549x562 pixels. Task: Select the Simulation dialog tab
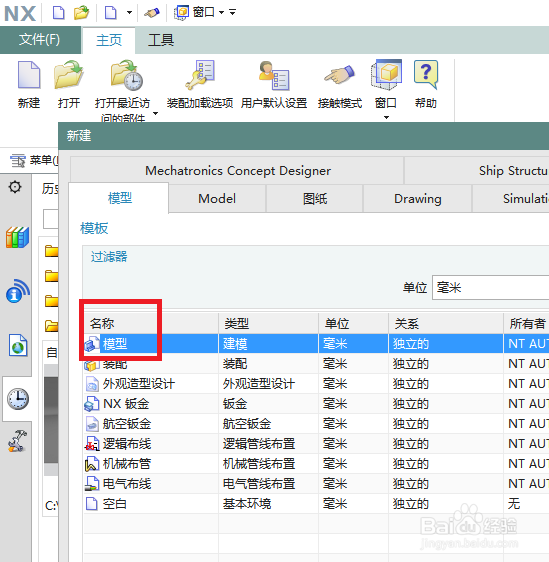(511, 199)
